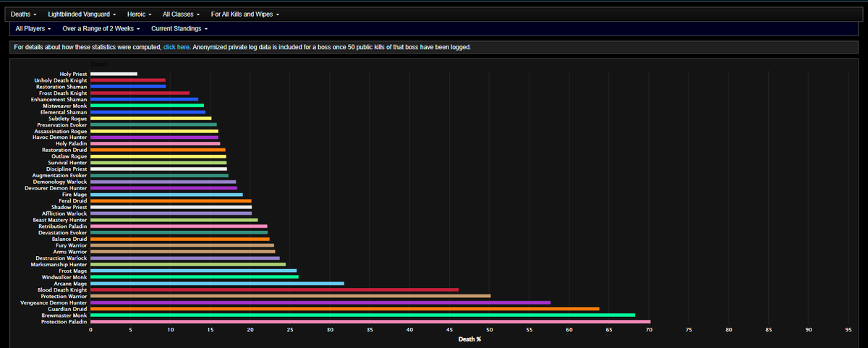Click the 'Survival Hunter' axis label

(67, 163)
